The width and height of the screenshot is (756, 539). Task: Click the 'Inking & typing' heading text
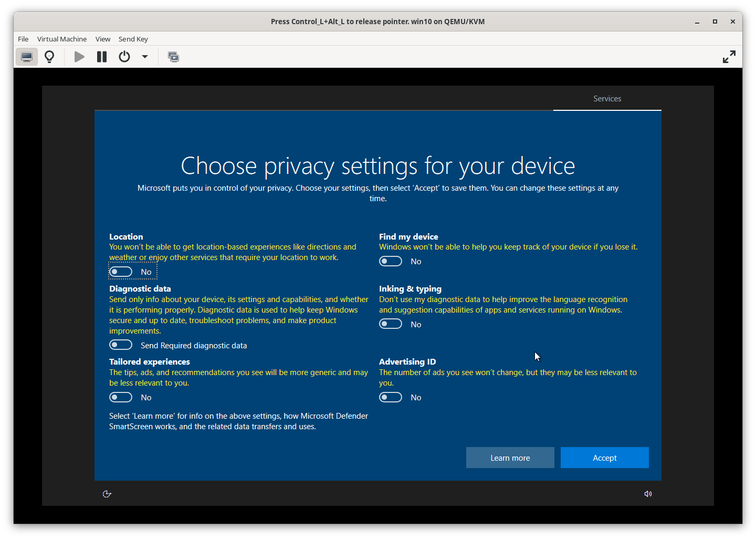coord(410,289)
